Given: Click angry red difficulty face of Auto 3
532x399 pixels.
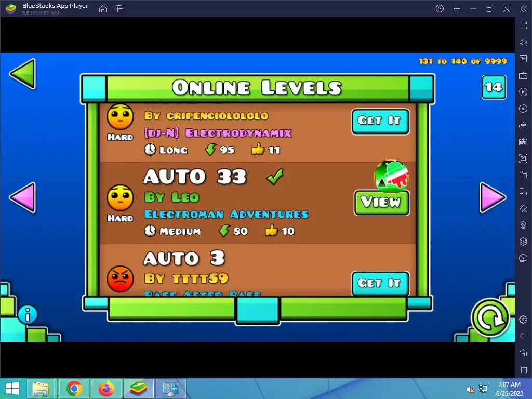Looking at the screenshot, I should [x=120, y=279].
